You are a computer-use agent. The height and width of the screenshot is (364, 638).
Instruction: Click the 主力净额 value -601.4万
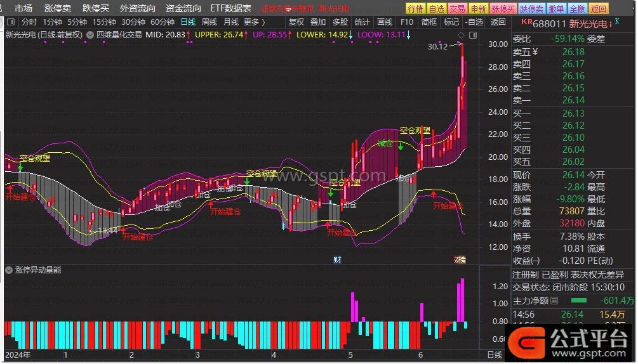[617, 301]
